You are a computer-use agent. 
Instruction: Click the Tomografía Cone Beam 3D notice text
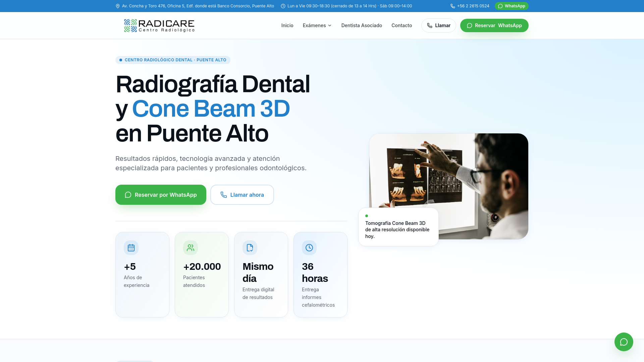tap(397, 230)
